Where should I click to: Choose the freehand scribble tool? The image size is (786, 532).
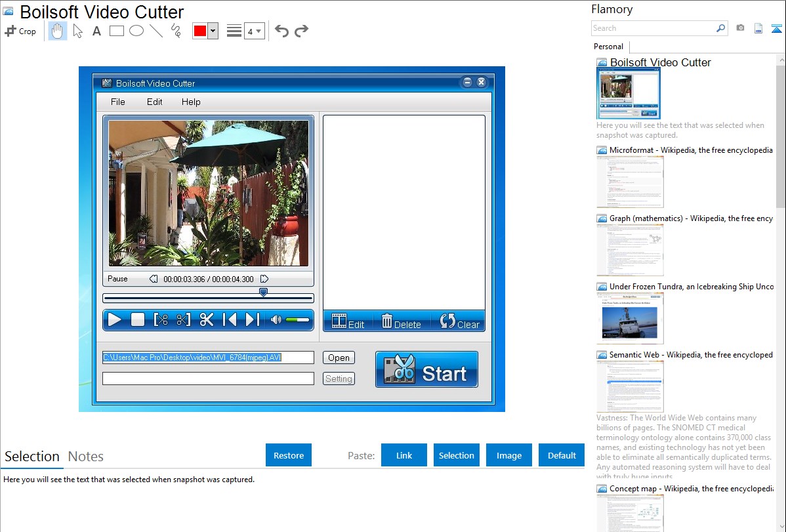point(176,31)
